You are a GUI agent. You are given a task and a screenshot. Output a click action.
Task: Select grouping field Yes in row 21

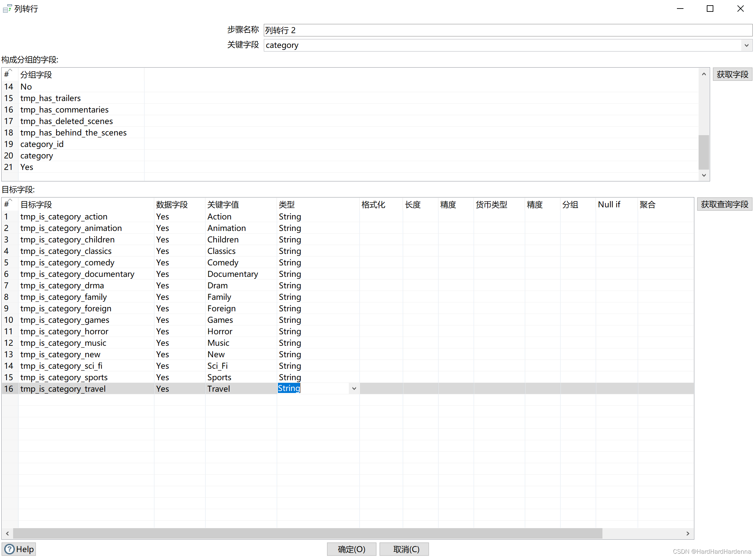[x=27, y=167]
